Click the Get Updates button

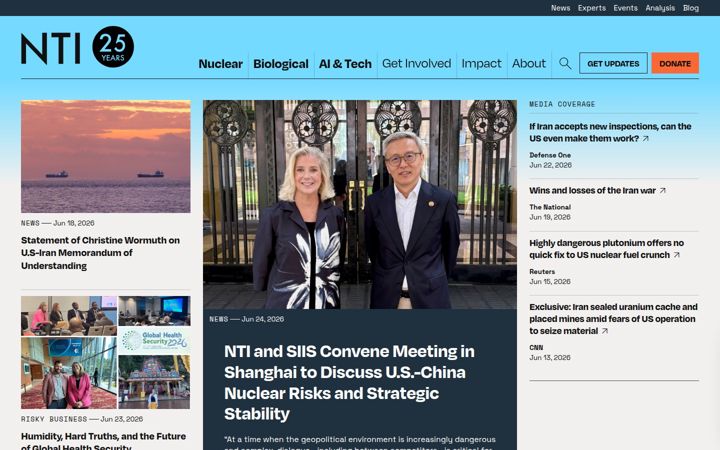point(613,63)
